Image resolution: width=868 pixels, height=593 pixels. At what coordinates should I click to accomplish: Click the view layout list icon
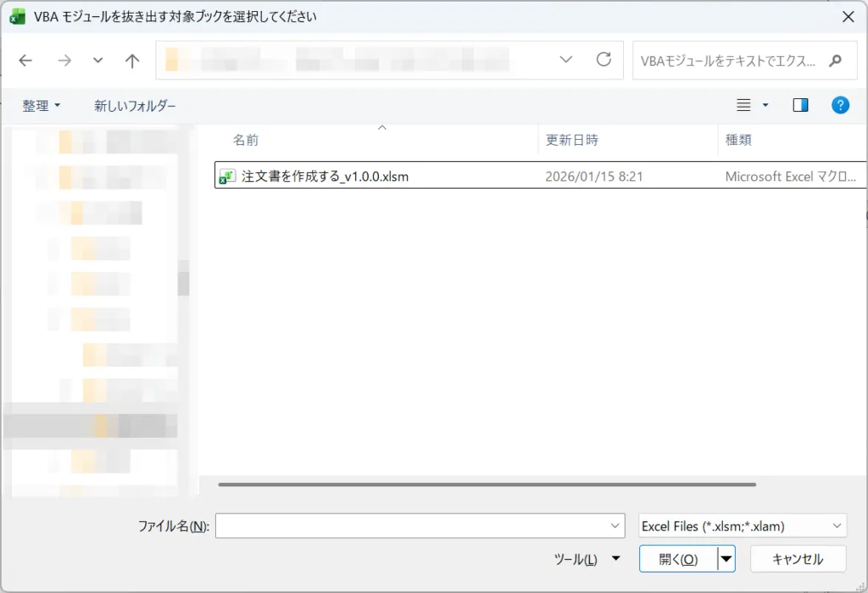tap(743, 105)
